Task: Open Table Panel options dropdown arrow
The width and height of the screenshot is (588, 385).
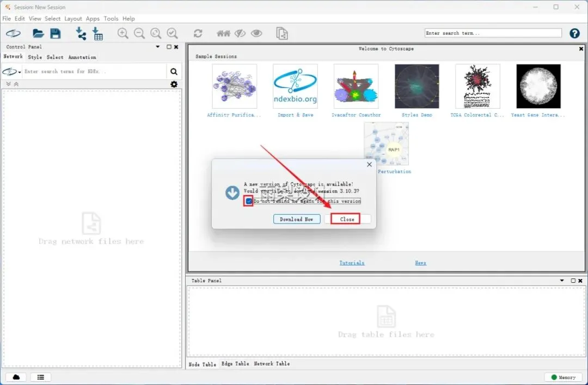Action: pos(562,281)
